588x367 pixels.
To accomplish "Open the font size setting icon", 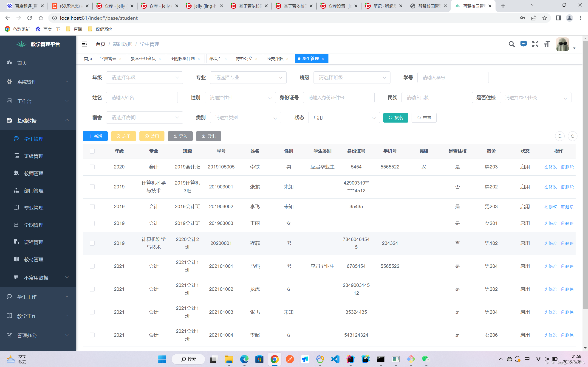I will (547, 44).
